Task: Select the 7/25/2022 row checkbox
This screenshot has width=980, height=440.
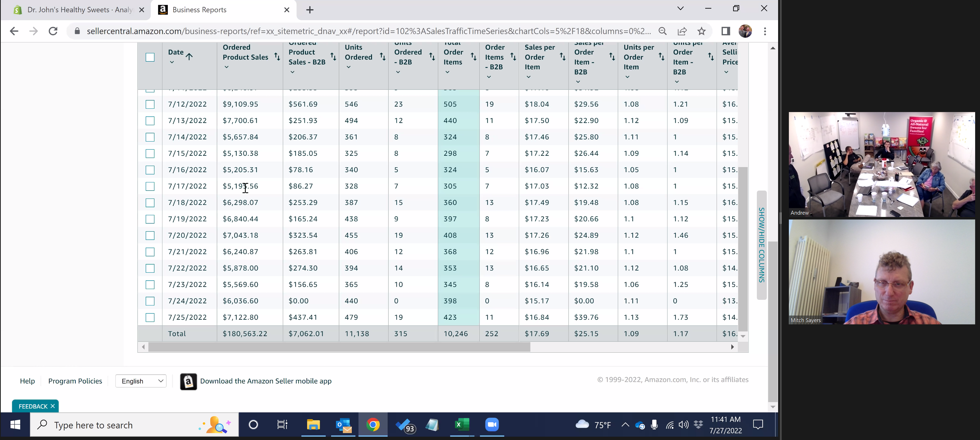Action: [x=150, y=317]
